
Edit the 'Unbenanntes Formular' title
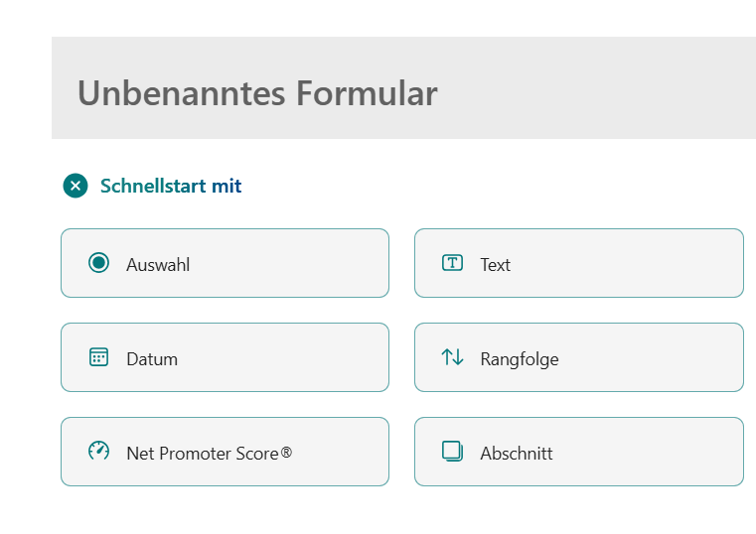[257, 93]
